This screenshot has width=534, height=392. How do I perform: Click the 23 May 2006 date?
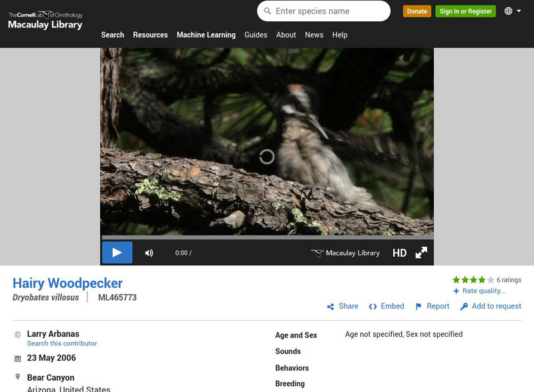51,358
